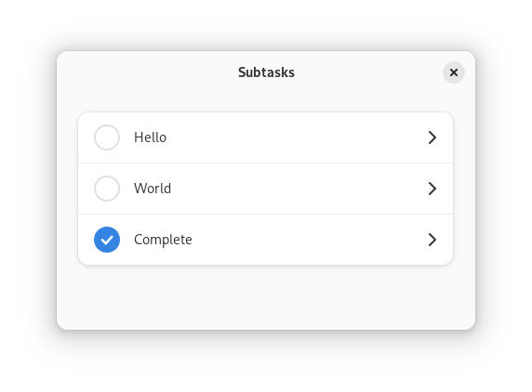This screenshot has height=392, width=532.
Task: Check the World subtask circle
Action: tap(107, 189)
